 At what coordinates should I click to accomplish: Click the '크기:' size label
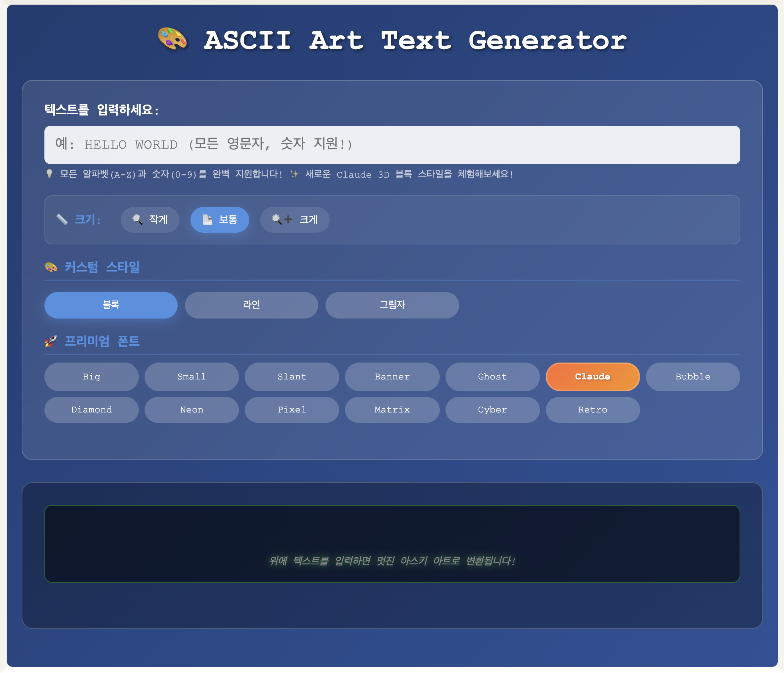pos(88,219)
